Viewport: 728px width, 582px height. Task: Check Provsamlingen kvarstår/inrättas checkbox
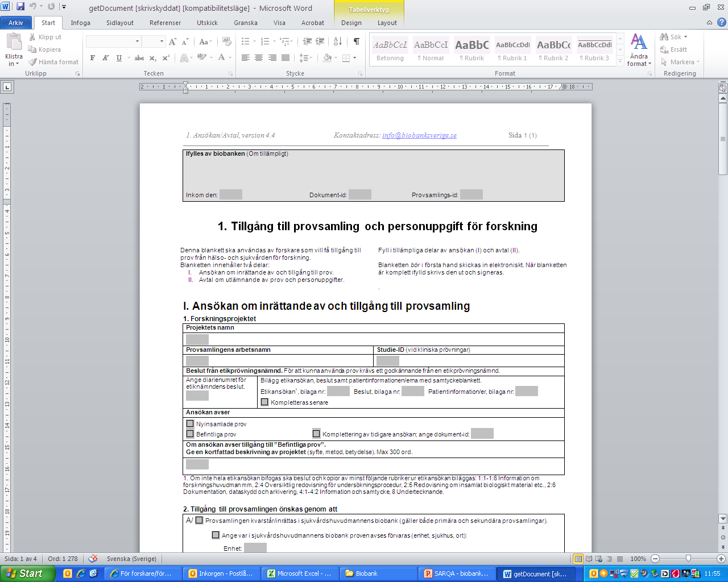[199, 520]
